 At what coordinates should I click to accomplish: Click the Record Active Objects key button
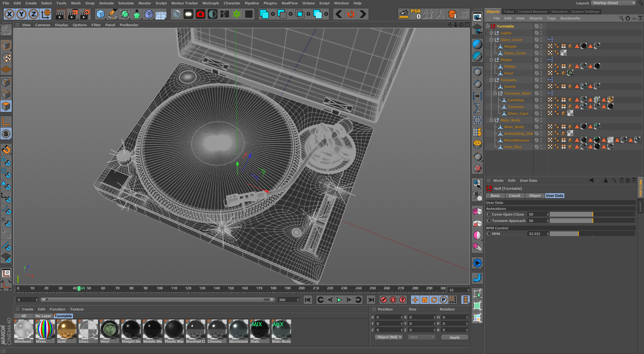pos(384,300)
